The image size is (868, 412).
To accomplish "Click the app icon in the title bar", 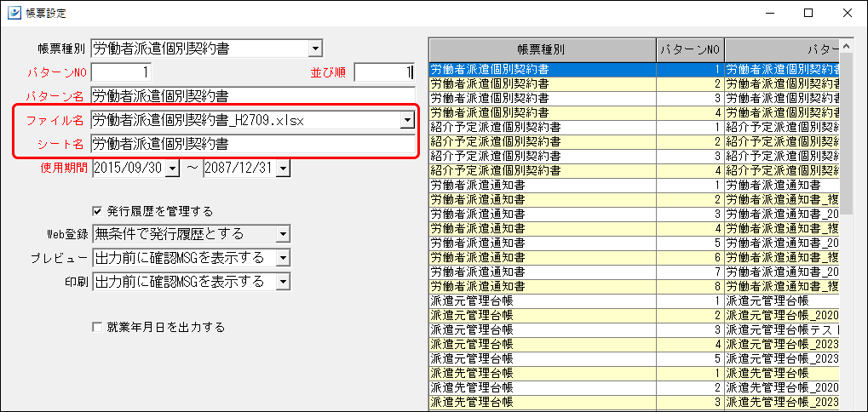I will tap(14, 14).
